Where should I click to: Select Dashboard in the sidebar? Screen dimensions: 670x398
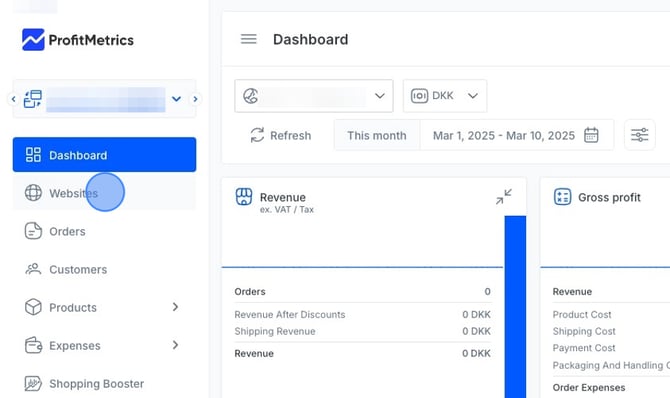pos(104,155)
